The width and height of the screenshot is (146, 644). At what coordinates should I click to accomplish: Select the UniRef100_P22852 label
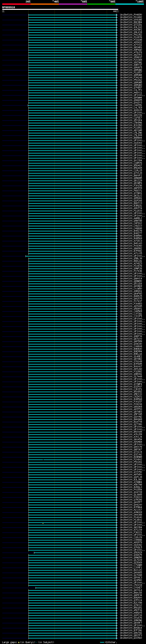[131, 128]
